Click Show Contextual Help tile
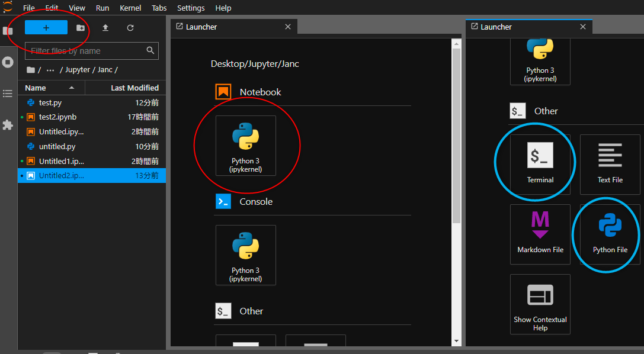 [x=540, y=304]
